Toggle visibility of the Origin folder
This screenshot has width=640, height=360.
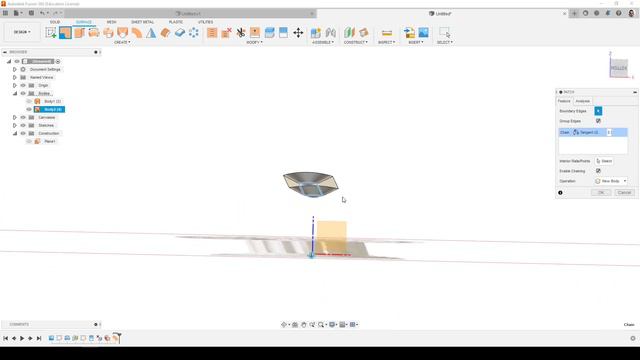pos(23,85)
